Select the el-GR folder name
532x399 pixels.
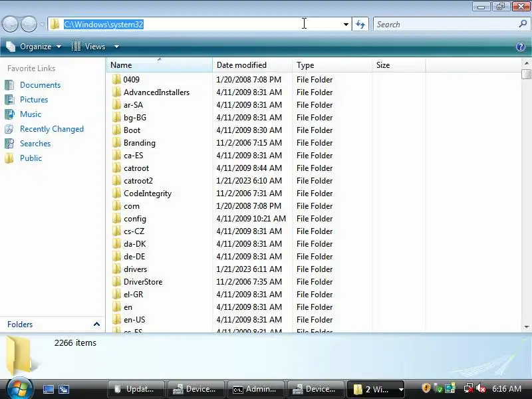134,294
